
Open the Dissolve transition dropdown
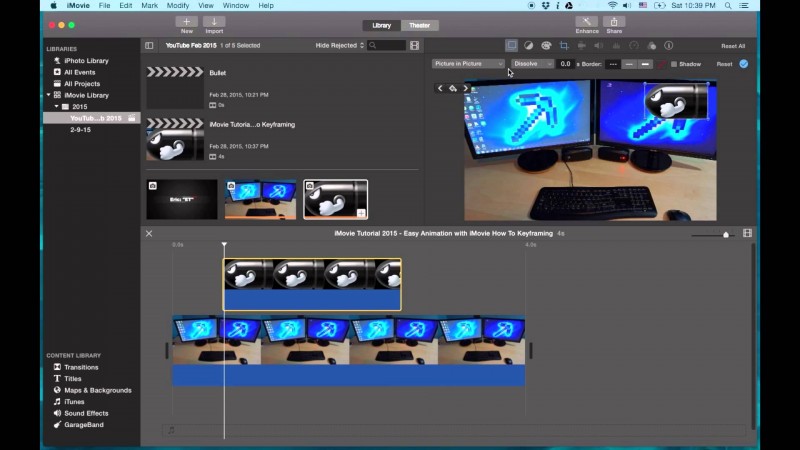532,64
